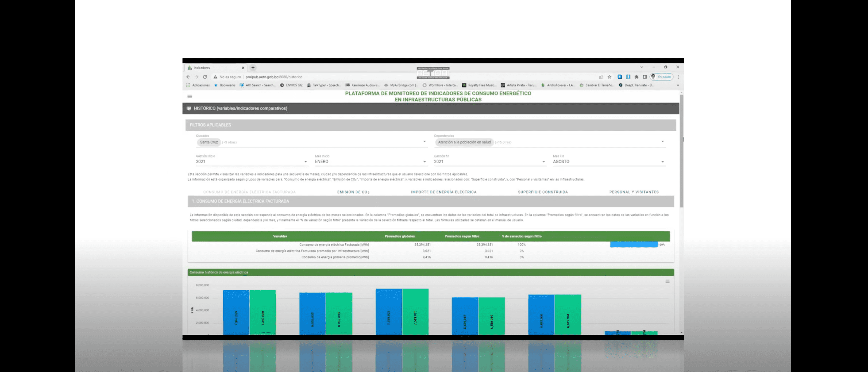The image size is (868, 372).
Task: Switch to SUPERFICIE CONSTRUIDA tab
Action: click(x=543, y=192)
